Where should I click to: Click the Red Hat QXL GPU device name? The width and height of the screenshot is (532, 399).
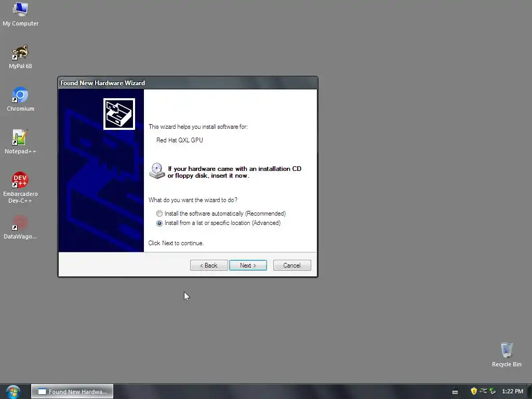point(179,140)
